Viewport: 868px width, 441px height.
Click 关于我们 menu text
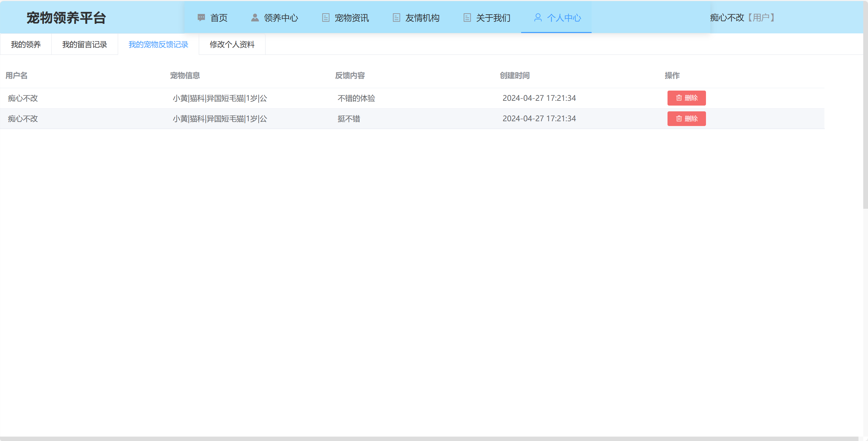tap(493, 18)
